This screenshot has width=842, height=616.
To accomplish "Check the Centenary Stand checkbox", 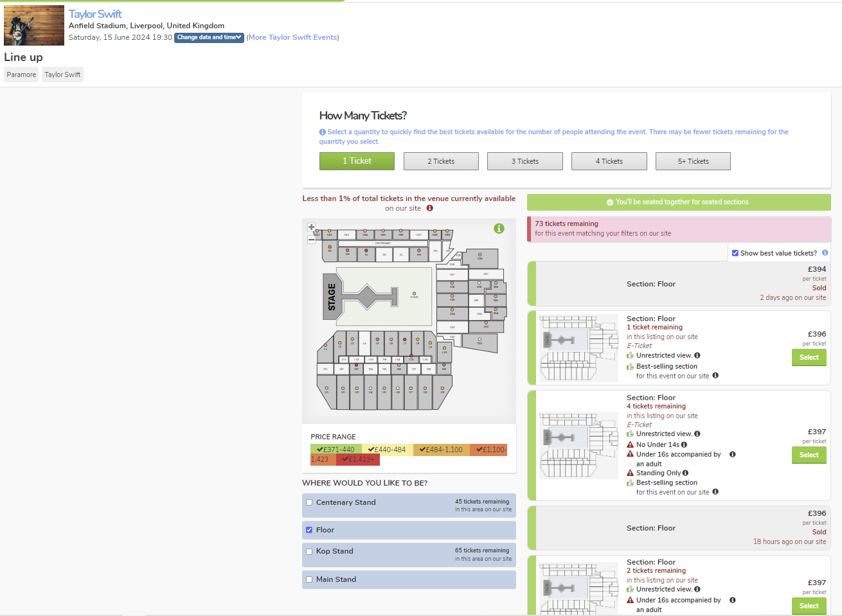I will [309, 502].
